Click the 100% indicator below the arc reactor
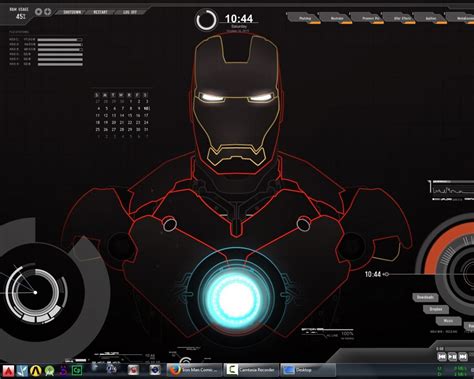 point(347,333)
